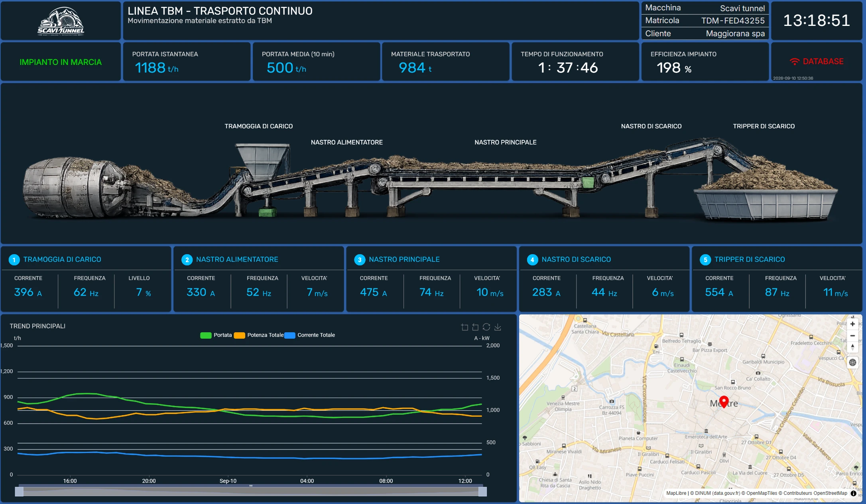
Task: Click the 500 t/h average flow value
Action: pos(286,68)
